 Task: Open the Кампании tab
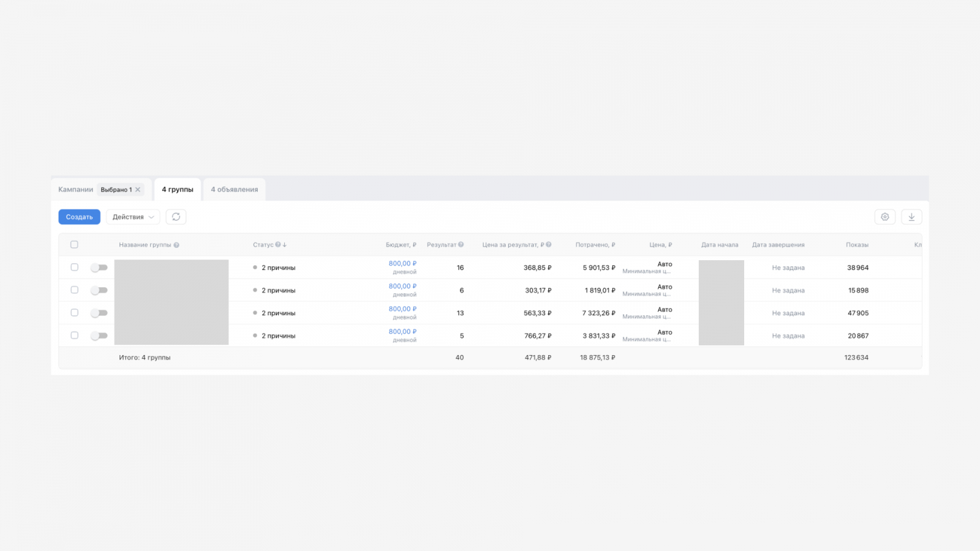pyautogui.click(x=75, y=190)
